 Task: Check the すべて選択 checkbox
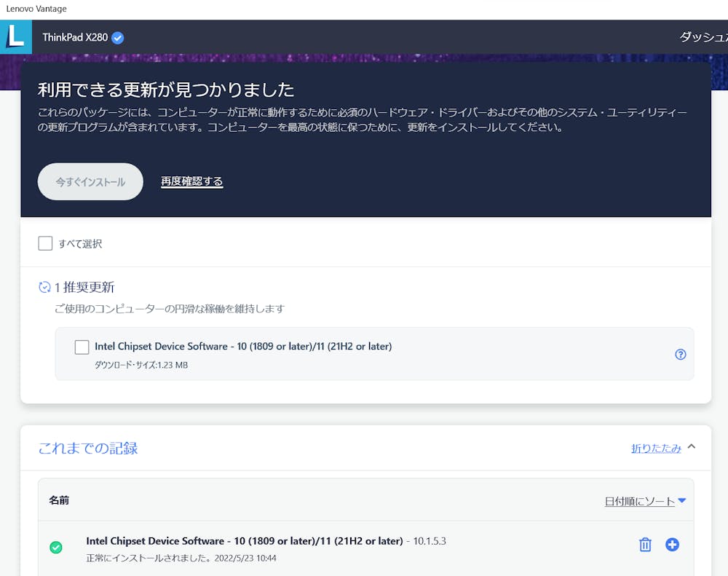[x=45, y=243]
